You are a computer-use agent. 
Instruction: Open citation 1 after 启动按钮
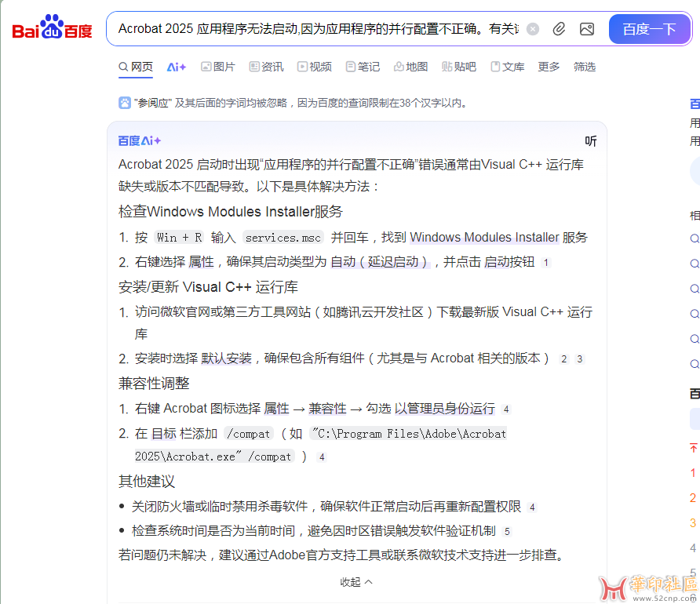tap(546, 263)
